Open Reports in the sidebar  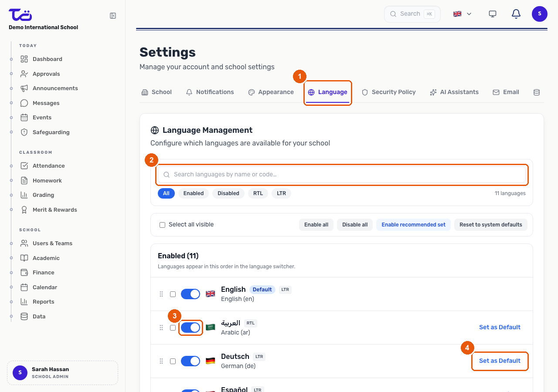point(37,302)
